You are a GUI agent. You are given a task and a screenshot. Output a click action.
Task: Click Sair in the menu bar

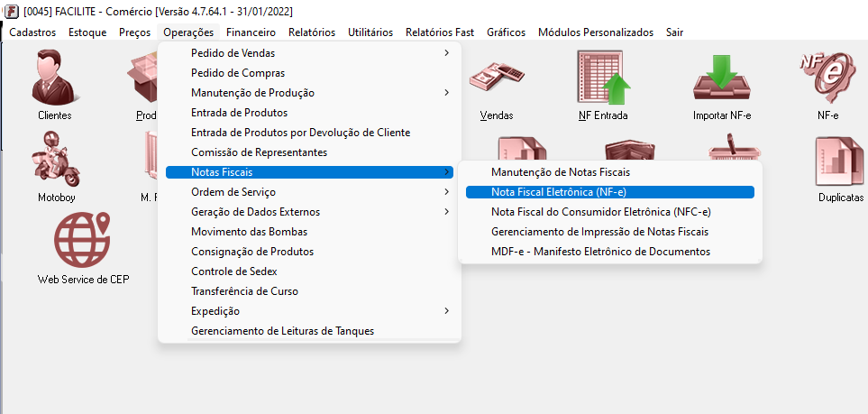coord(674,32)
